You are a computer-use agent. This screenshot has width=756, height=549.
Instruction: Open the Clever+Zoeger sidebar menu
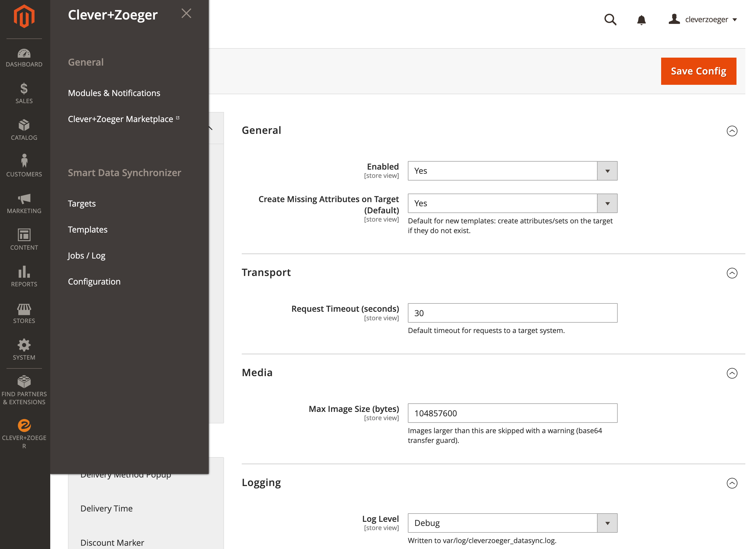click(24, 434)
